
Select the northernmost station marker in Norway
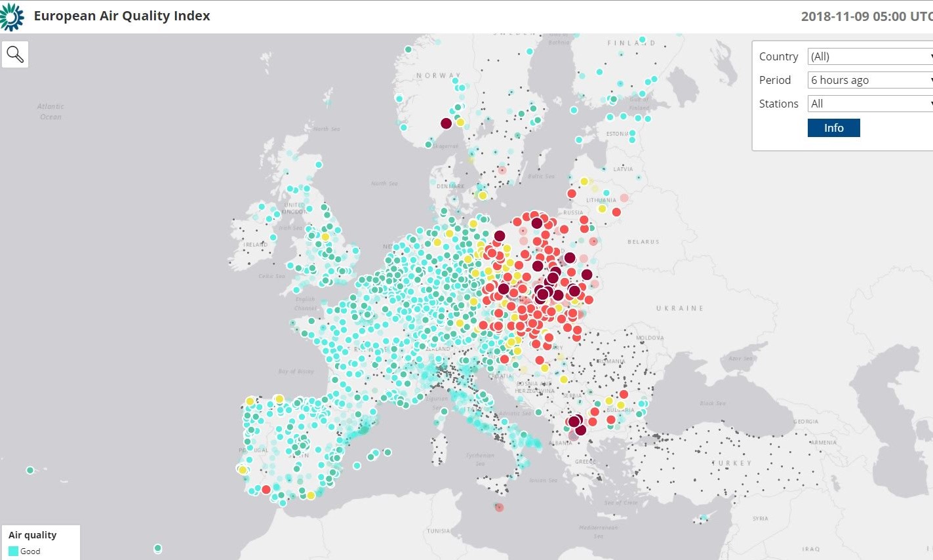coord(408,49)
